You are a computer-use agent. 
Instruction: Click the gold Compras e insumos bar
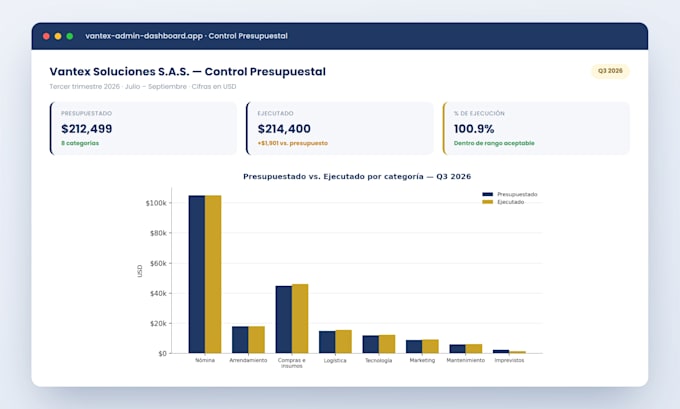tap(300, 319)
